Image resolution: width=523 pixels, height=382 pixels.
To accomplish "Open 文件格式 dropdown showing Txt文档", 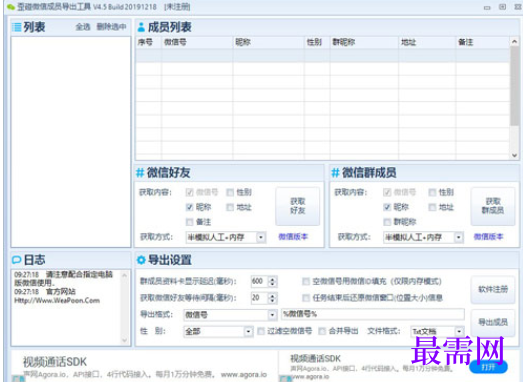I will point(437,331).
